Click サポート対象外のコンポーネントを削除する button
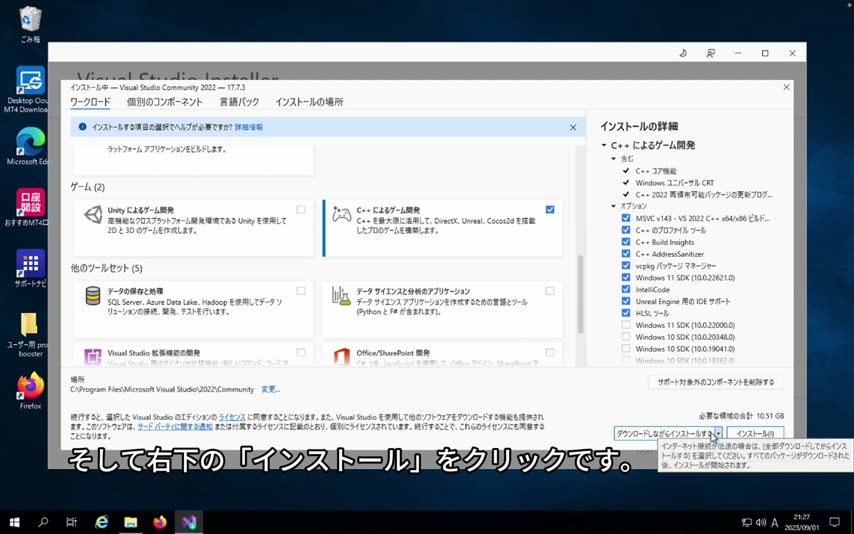 [716, 382]
